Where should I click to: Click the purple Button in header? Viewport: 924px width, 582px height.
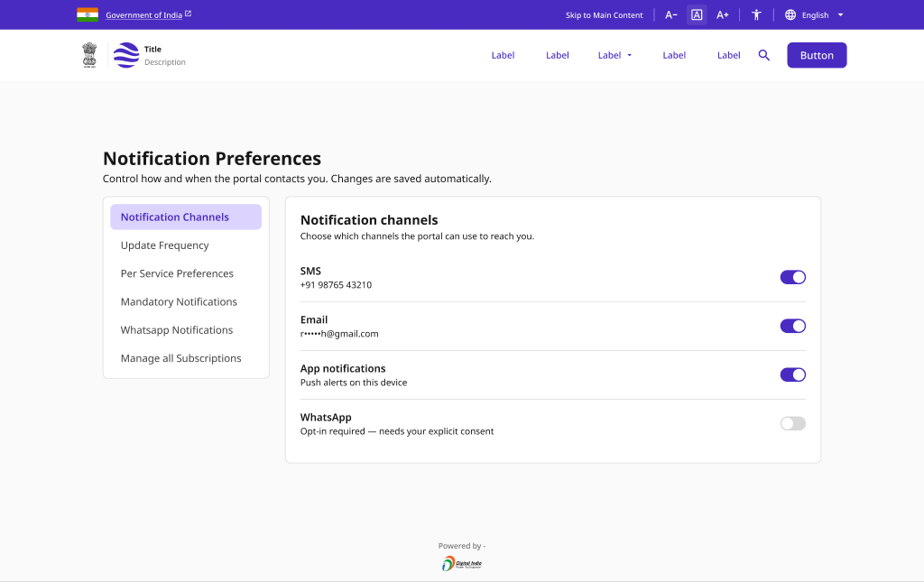tap(817, 55)
